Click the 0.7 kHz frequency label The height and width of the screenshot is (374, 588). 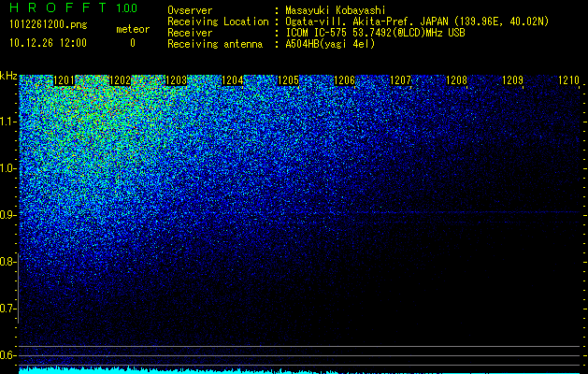(x=7, y=309)
